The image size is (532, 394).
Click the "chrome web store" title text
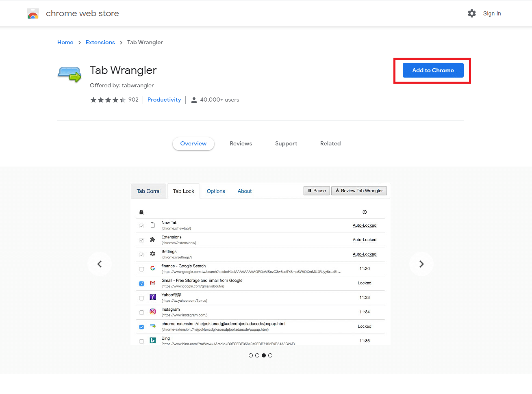pos(83,13)
